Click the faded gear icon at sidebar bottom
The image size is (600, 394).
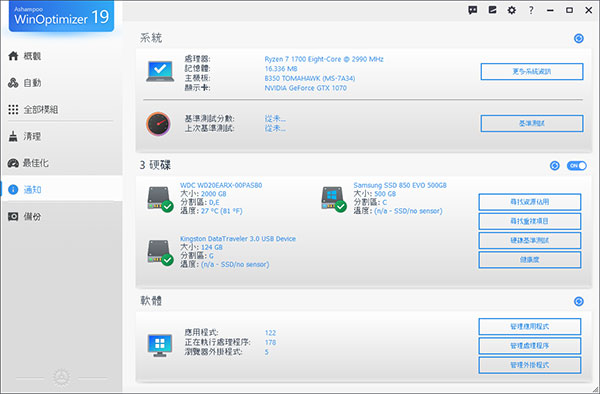[61, 378]
